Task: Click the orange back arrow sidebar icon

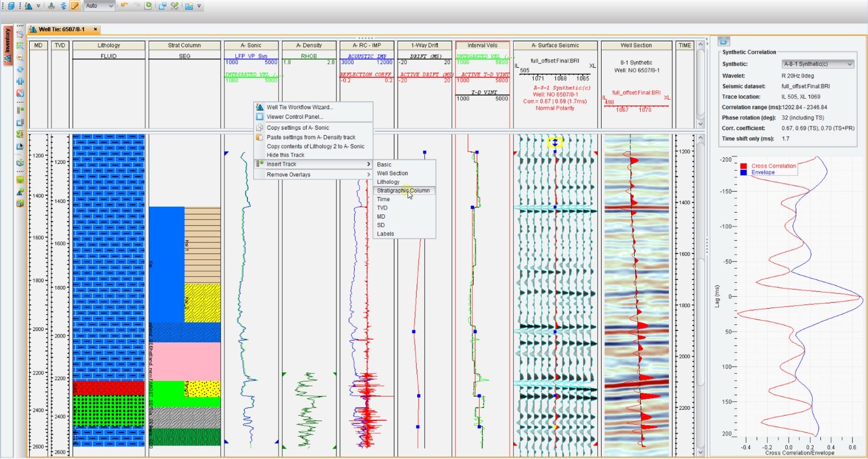Action: tap(20, 58)
